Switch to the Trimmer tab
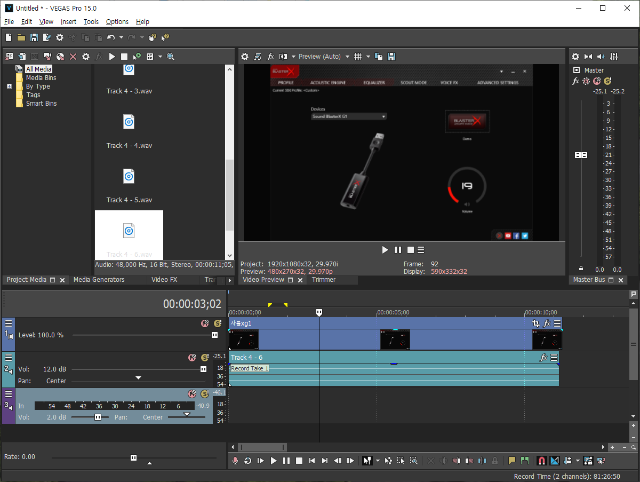The height and width of the screenshot is (482, 640). (324, 280)
